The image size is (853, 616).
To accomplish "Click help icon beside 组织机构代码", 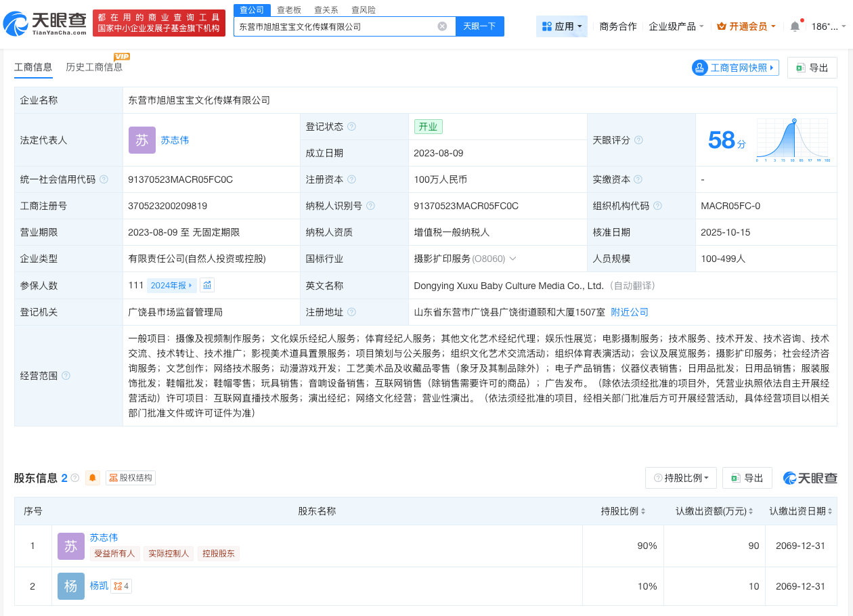I will (x=657, y=206).
